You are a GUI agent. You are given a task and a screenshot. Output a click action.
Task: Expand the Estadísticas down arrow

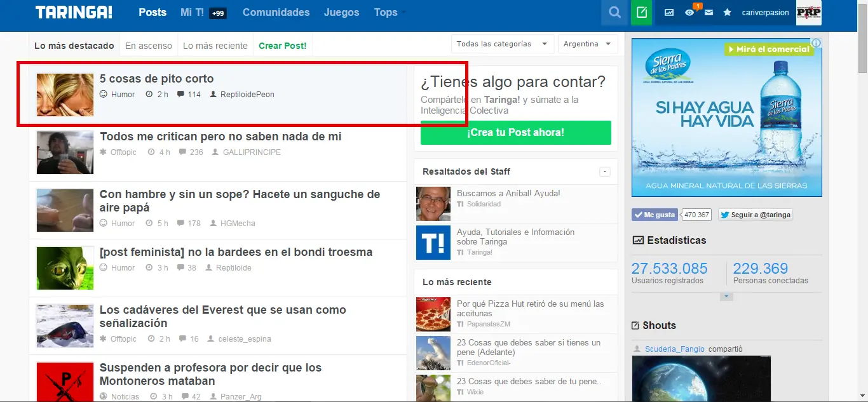pyautogui.click(x=727, y=297)
